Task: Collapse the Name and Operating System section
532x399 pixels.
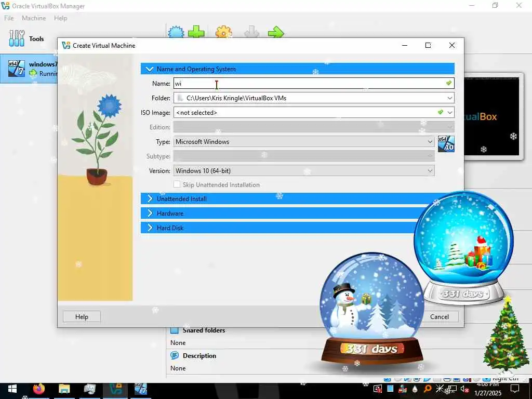Action: (x=298, y=69)
